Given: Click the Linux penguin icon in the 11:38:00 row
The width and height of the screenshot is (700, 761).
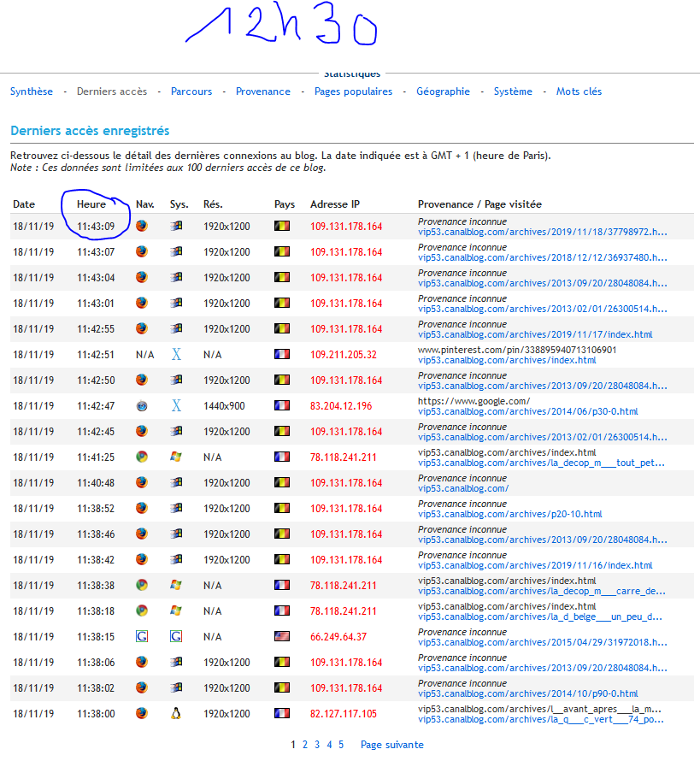Looking at the screenshot, I should (176, 713).
